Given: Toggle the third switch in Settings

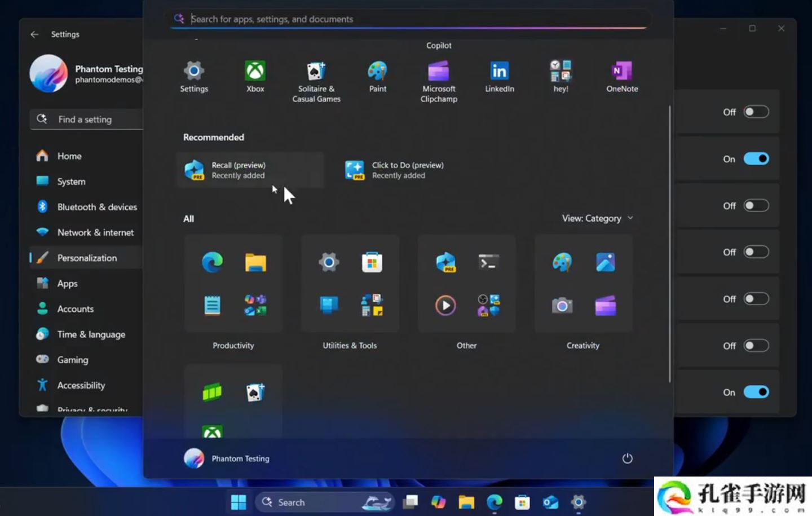Looking at the screenshot, I should click(756, 205).
